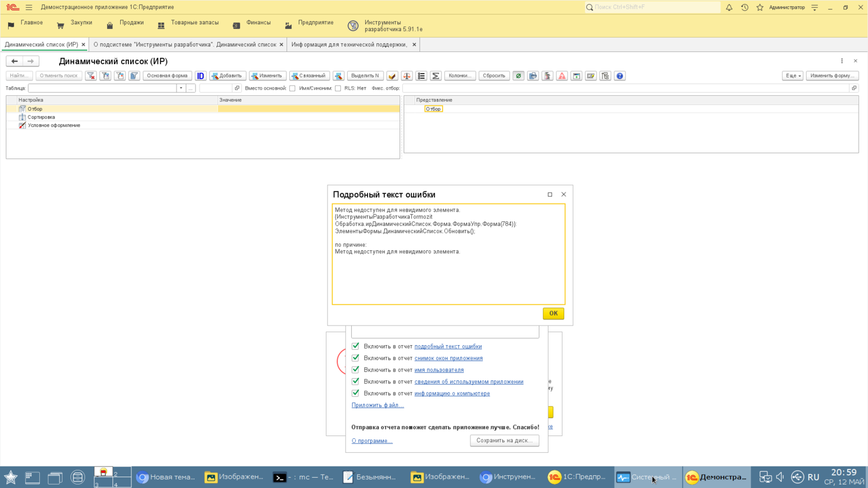This screenshot has width=868, height=488.
Task: Switch to 'Информация для технической поддержки' tab
Action: 349,45
